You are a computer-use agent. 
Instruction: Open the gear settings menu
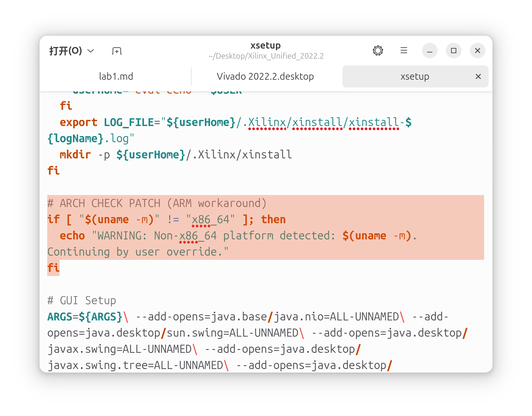pos(378,51)
